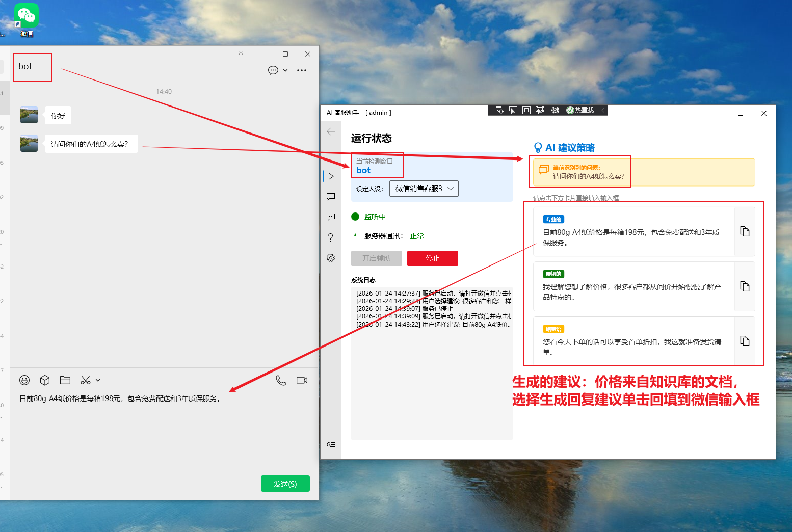Copy the 亲切的 suggestion card
This screenshot has width=792, height=532.
[x=745, y=286]
